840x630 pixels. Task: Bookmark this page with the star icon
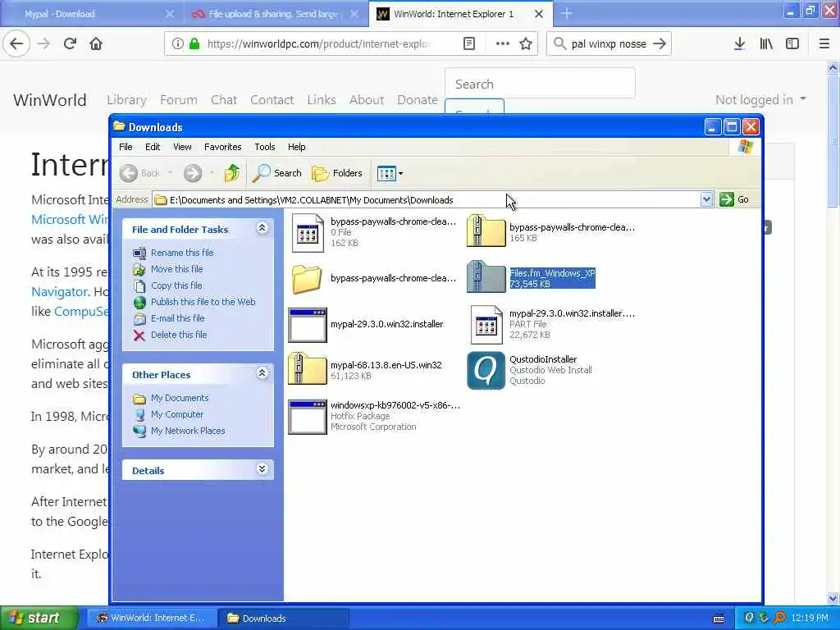(526, 44)
